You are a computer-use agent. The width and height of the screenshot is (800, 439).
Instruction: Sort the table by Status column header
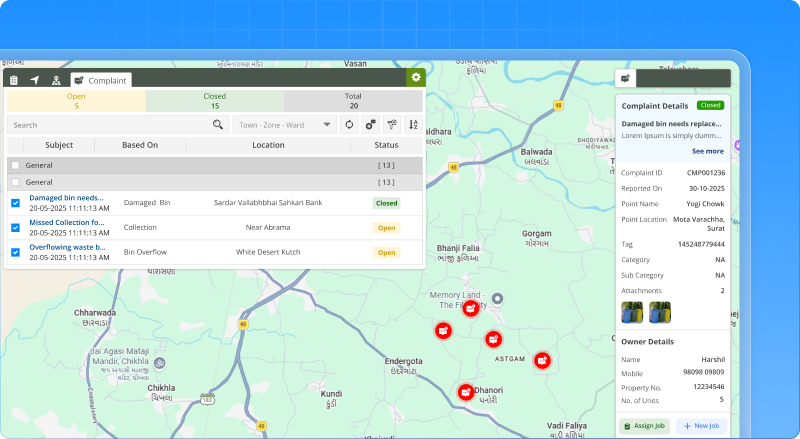tap(386, 145)
